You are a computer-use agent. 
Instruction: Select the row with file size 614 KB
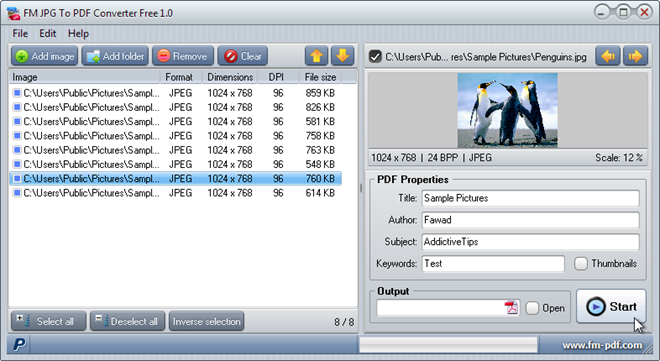point(176,193)
